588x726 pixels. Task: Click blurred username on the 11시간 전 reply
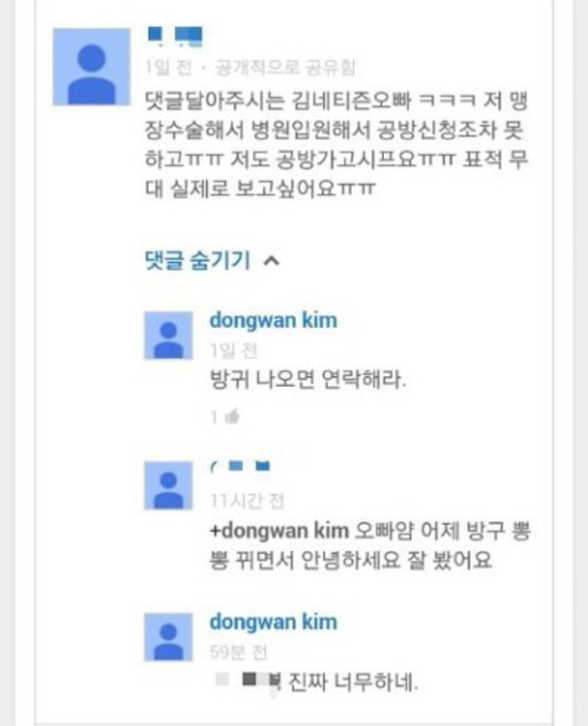pos(241,466)
